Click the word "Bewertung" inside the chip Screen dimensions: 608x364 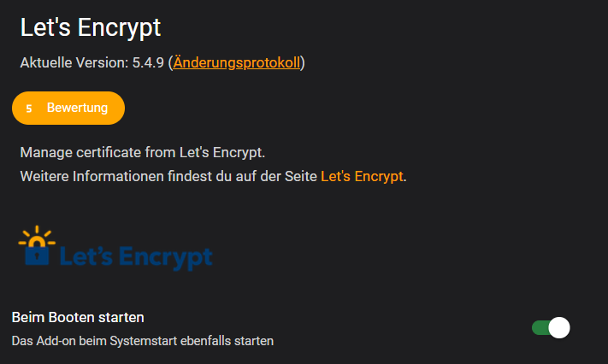click(x=77, y=109)
